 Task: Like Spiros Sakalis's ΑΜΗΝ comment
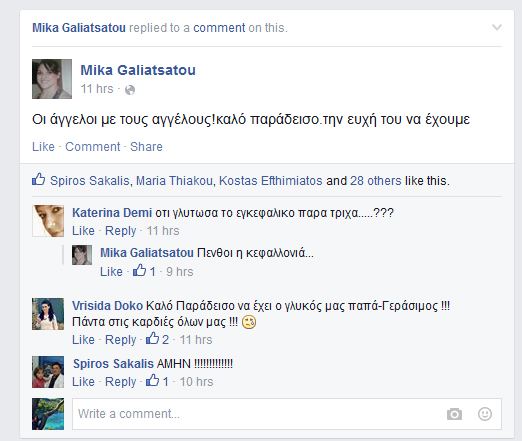click(x=83, y=382)
